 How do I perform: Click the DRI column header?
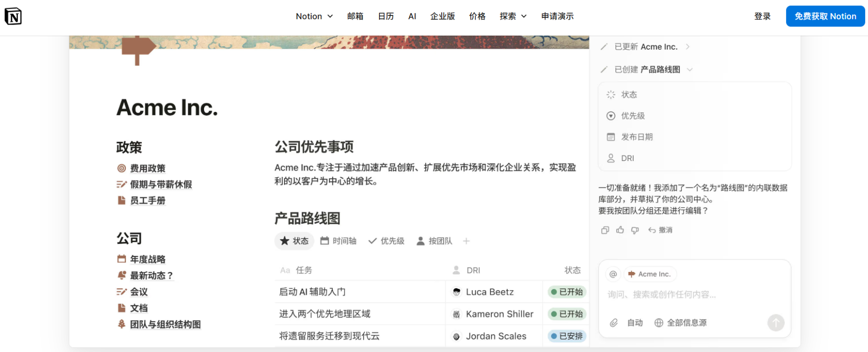point(466,270)
